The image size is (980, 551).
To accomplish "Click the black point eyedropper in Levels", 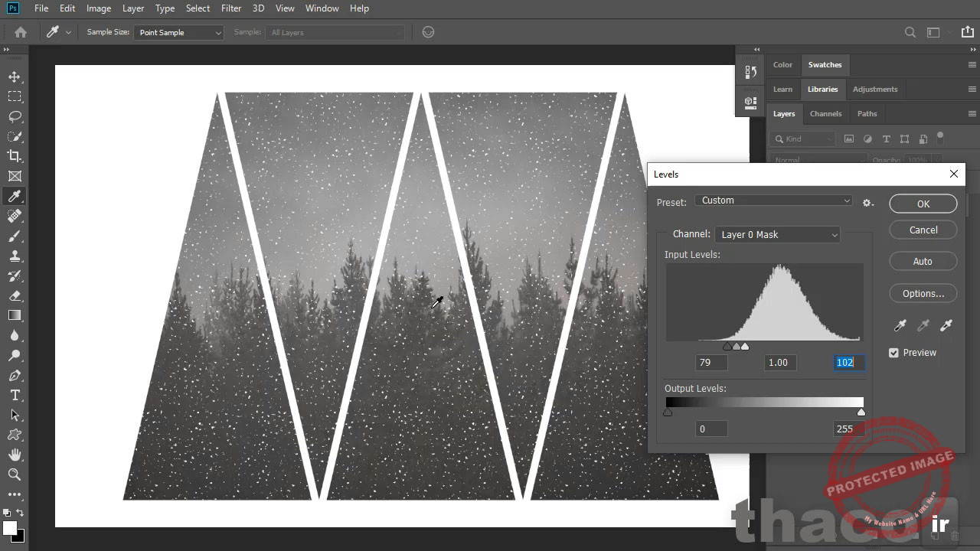I will [x=900, y=325].
